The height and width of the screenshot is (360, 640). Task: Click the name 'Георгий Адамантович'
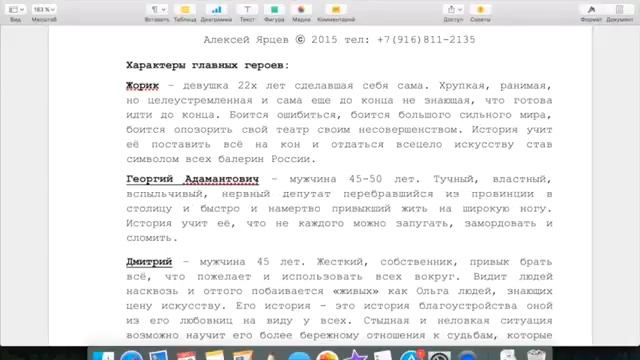[x=192, y=179]
